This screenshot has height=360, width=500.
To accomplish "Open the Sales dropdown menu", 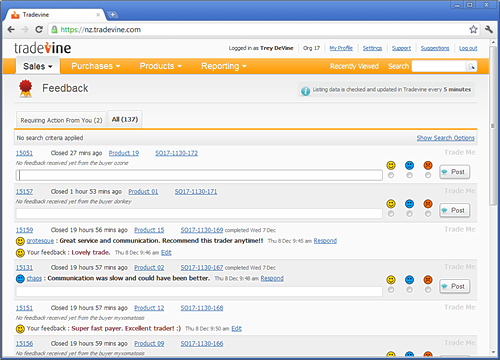I will [38, 66].
